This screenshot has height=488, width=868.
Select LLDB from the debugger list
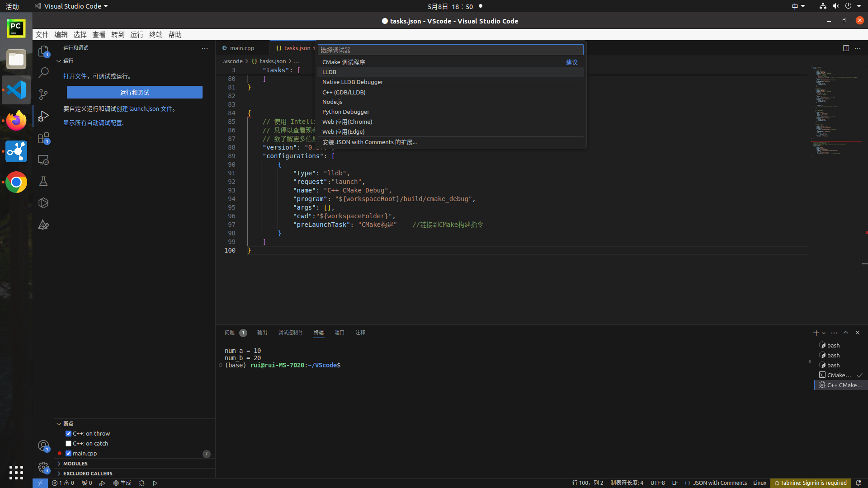329,72
